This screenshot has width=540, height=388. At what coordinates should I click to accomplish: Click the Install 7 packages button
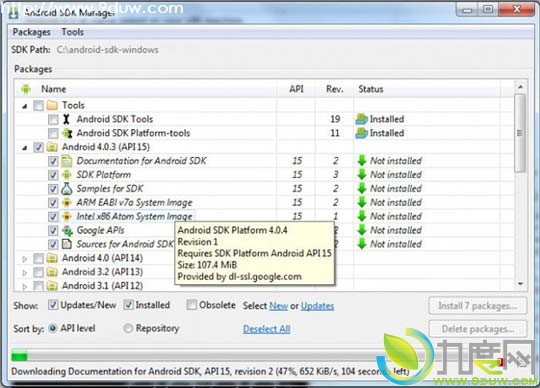(478, 306)
